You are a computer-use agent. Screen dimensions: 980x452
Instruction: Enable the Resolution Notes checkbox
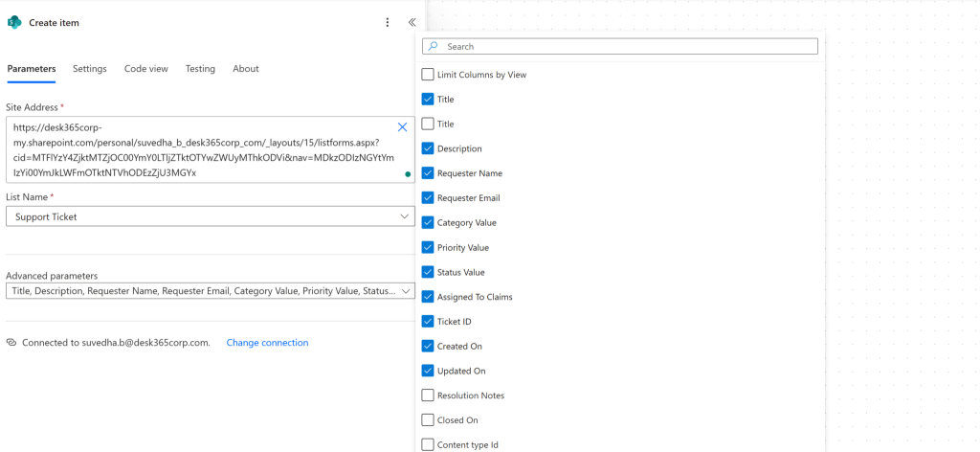click(x=428, y=395)
